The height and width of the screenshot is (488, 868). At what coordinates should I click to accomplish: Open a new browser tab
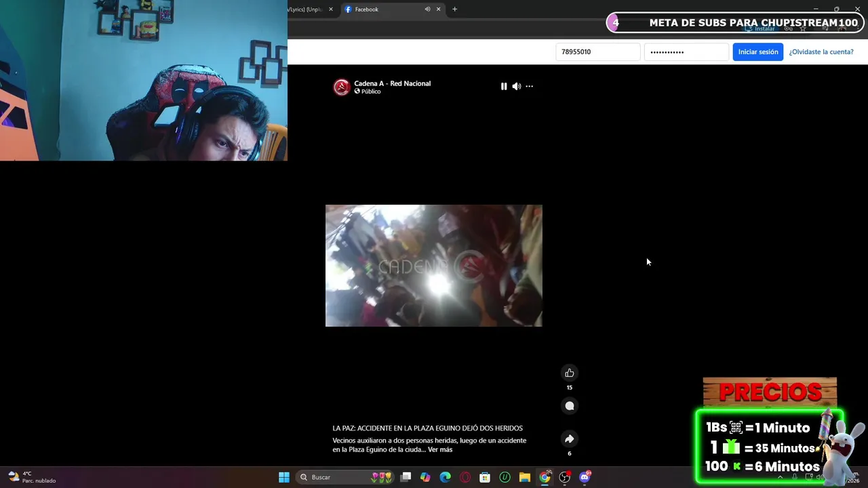point(455,9)
